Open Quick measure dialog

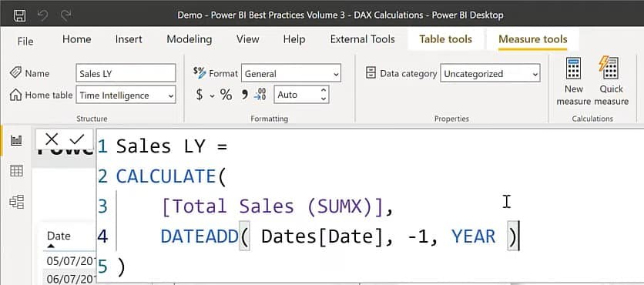[611, 82]
